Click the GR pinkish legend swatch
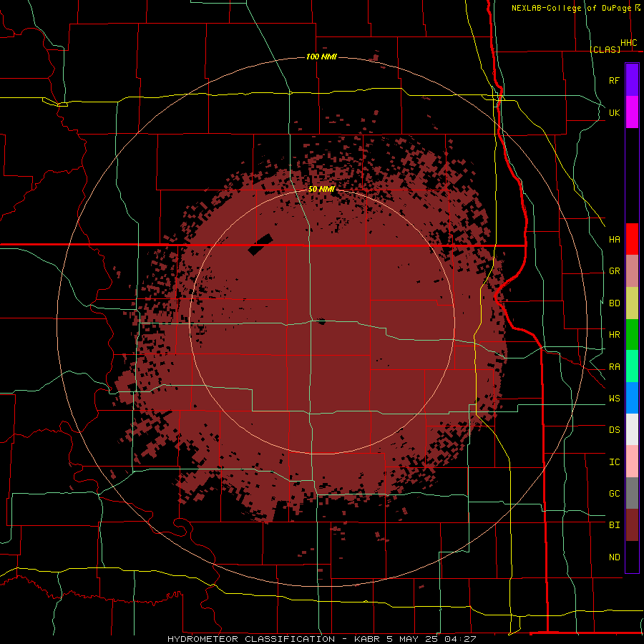644x644 pixels. point(632,271)
